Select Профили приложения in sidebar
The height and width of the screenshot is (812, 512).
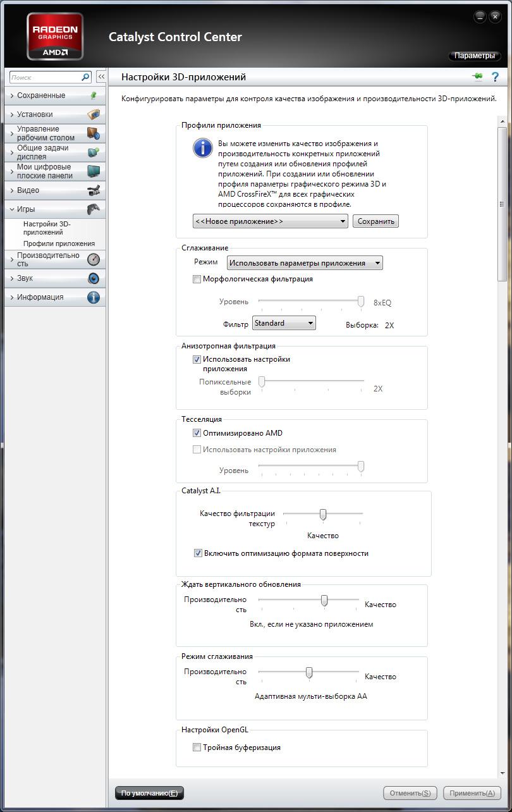(59, 243)
